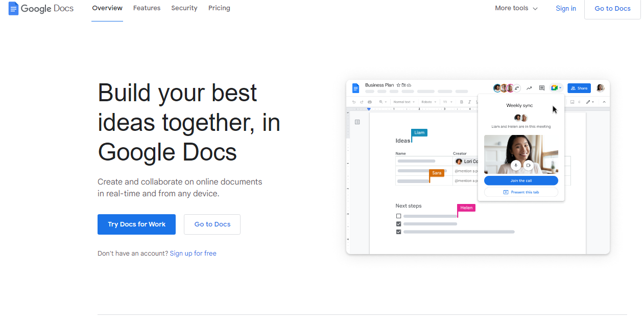Click the cloud saved status icon
The height and width of the screenshot is (319, 644).
point(409,85)
